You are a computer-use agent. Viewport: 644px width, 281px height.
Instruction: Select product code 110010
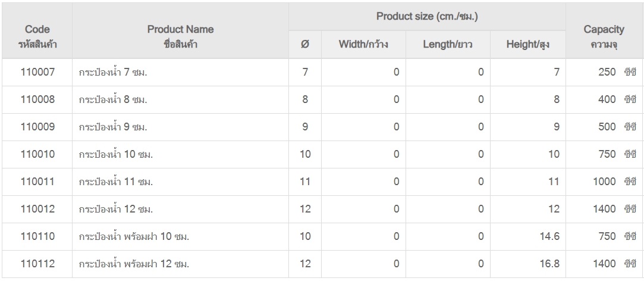37,155
